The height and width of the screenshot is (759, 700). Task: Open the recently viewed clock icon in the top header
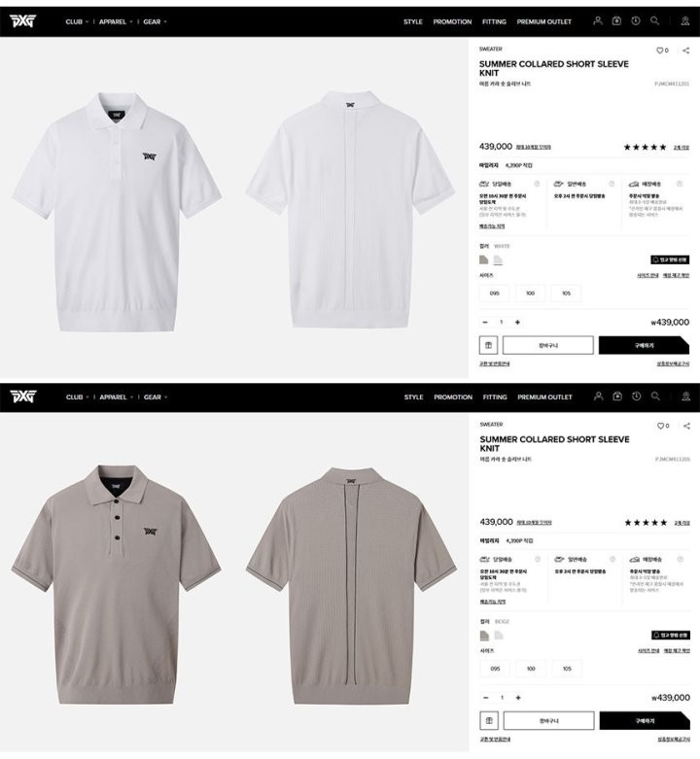pos(636,20)
